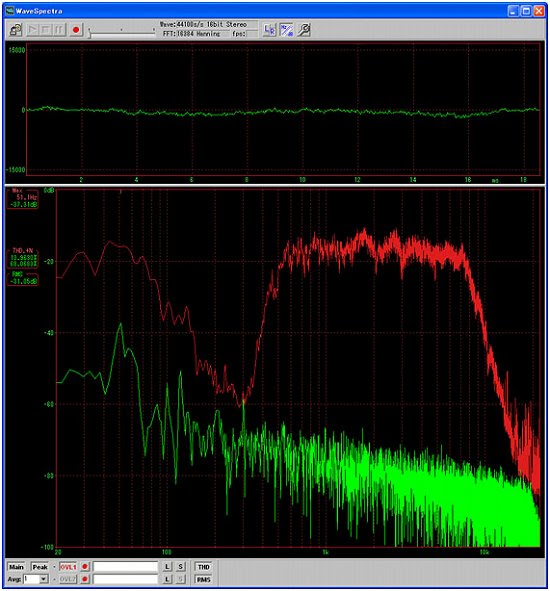Viewport: 550px width, 591px height.
Task: Click the overlay 1 name text field
Action: (x=126, y=567)
